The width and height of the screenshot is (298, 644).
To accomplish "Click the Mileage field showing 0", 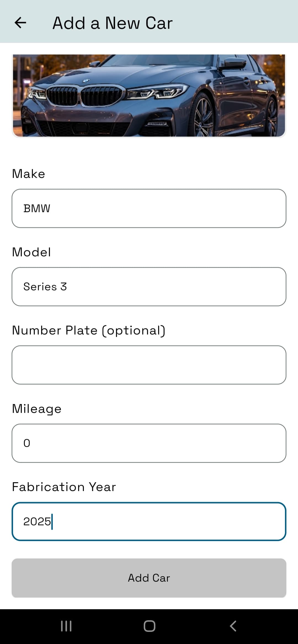I will 149,443.
